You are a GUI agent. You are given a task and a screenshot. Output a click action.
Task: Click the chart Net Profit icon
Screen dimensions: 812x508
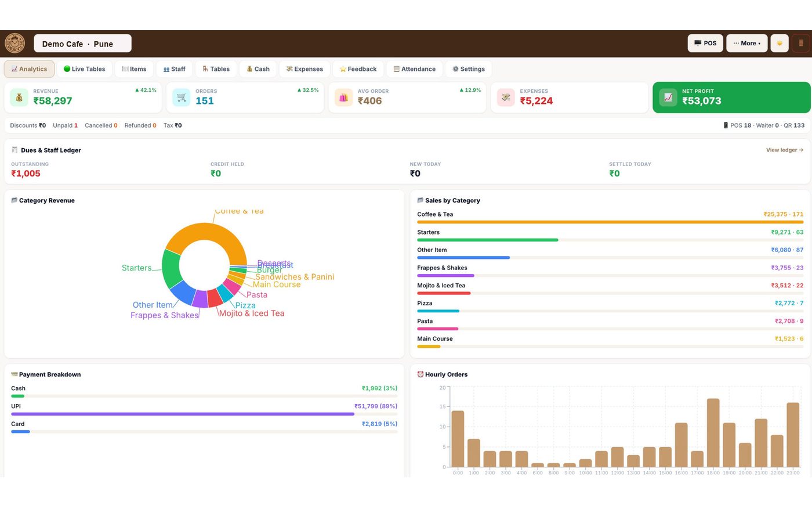[x=668, y=98]
